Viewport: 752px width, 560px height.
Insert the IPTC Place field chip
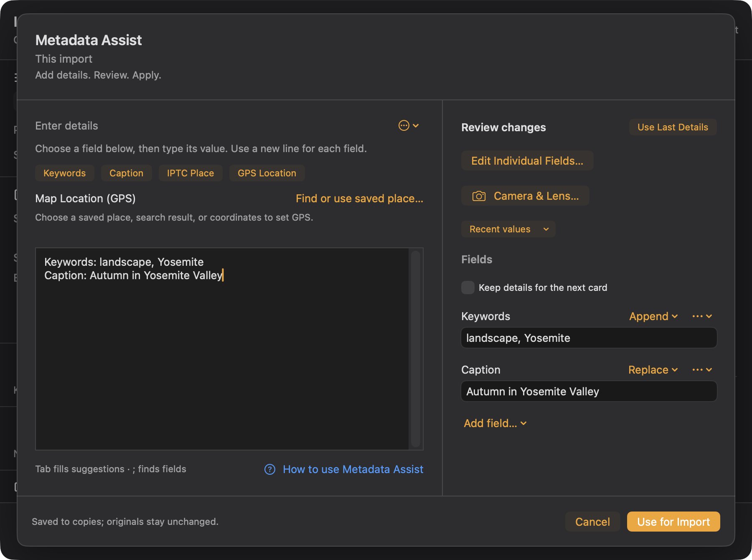[191, 173]
